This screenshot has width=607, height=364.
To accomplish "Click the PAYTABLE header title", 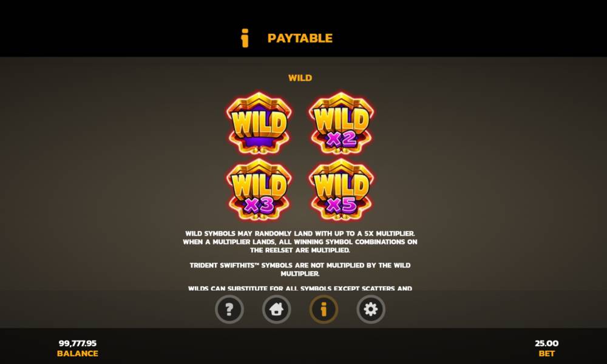I will (x=300, y=38).
